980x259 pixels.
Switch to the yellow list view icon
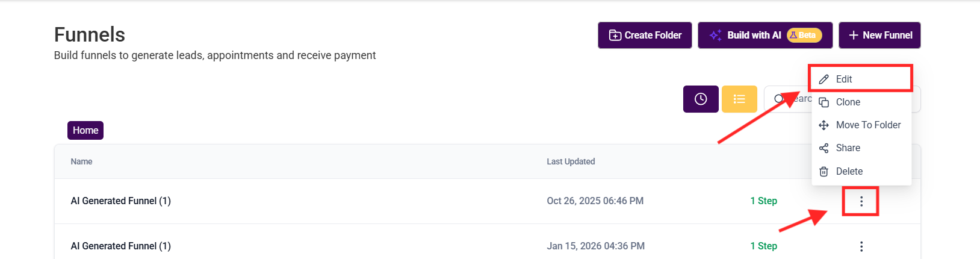click(x=739, y=99)
